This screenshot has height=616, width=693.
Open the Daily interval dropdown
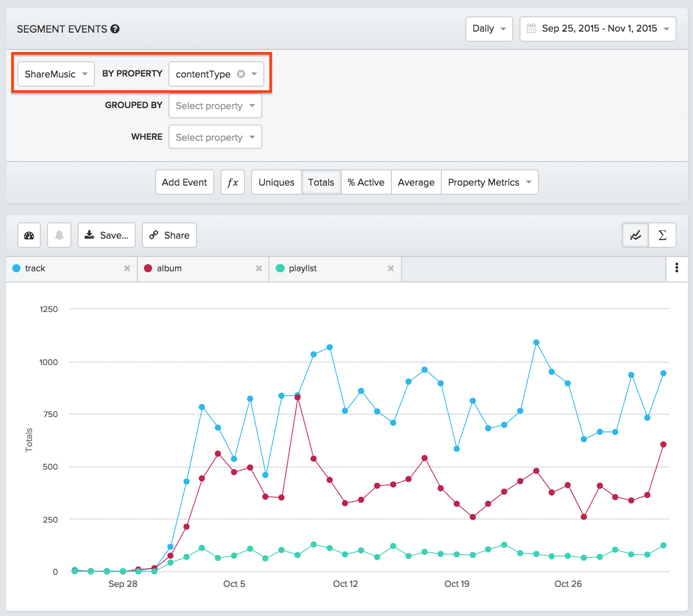click(488, 29)
